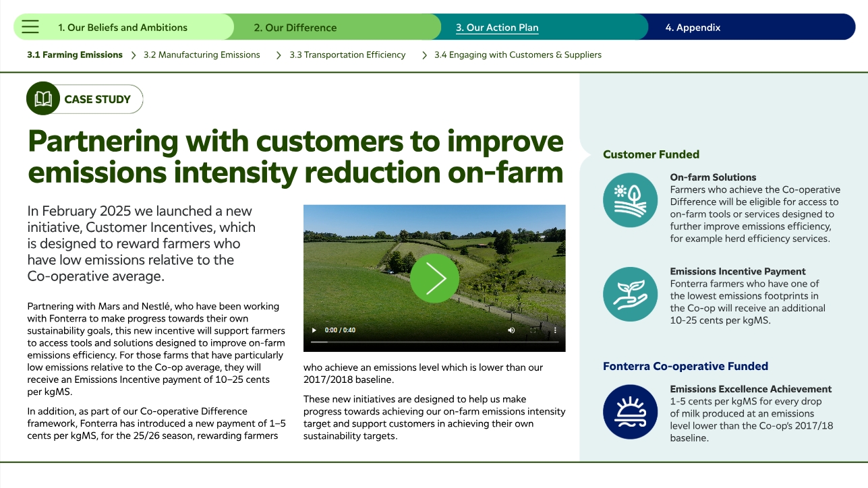Click the chevron before 3.3 Transportation Efficiency

pos(279,55)
